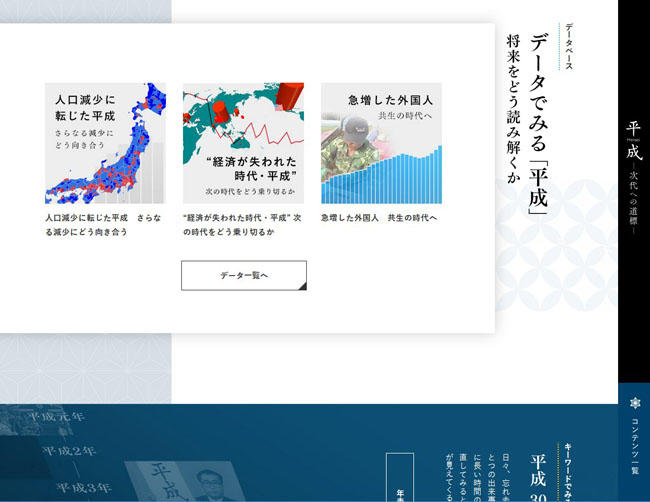Open the 人口減少に転じた平成 map thumbnail
Screen dimensions: 650x502
click(x=105, y=143)
